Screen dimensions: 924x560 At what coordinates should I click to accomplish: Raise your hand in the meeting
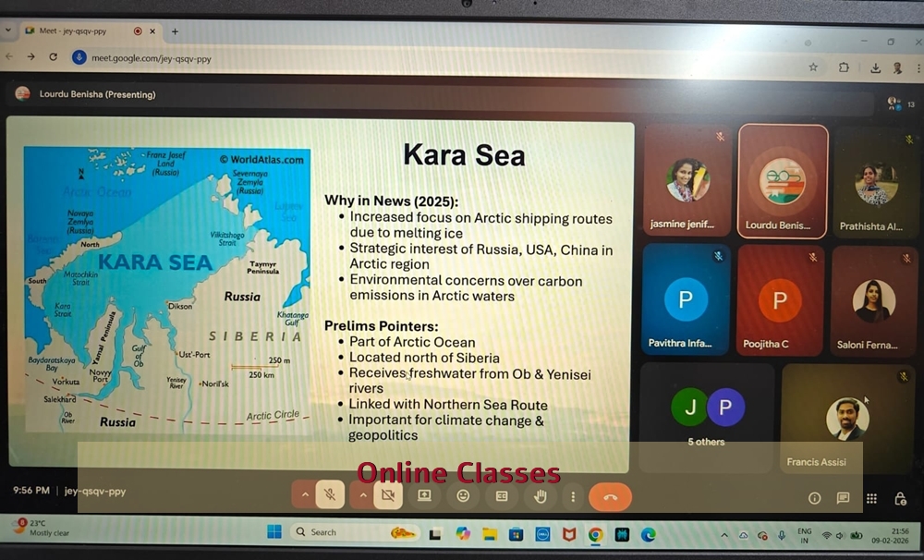(541, 496)
